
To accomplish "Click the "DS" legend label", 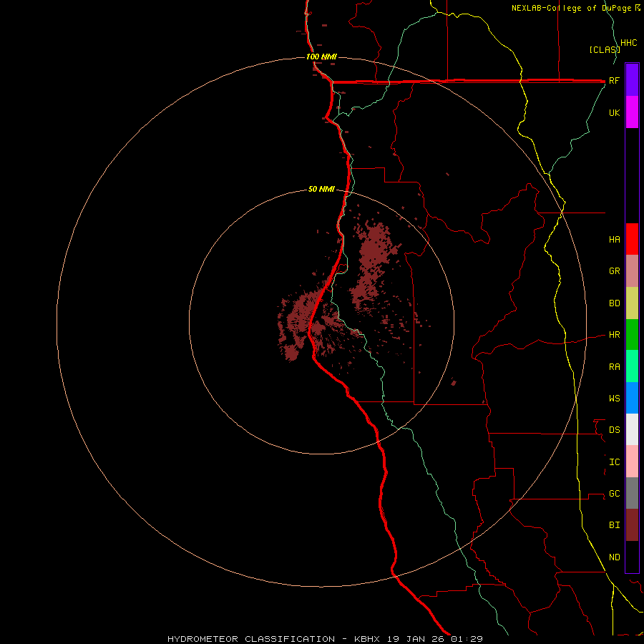I will [615, 429].
